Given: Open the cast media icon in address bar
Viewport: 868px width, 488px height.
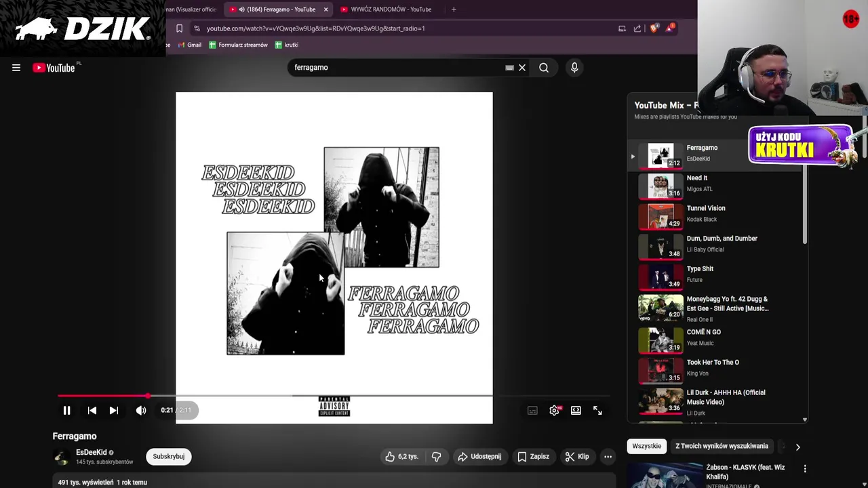Looking at the screenshot, I should coord(622,28).
